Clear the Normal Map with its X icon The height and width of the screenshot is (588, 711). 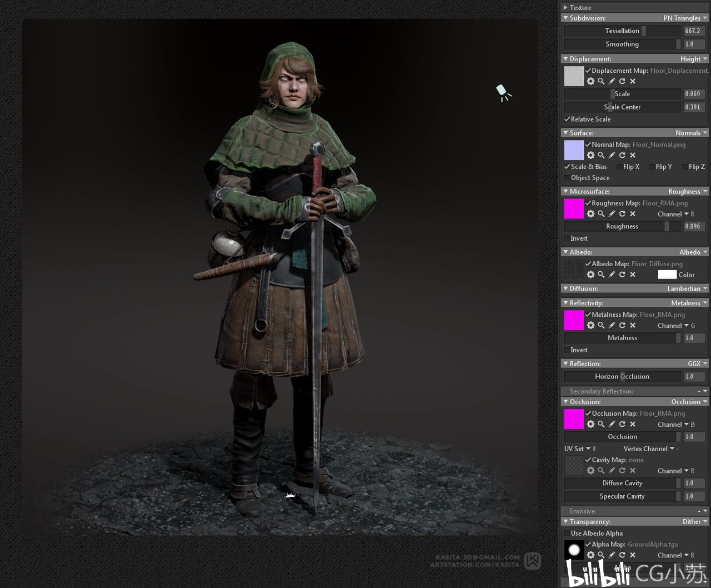tap(633, 155)
